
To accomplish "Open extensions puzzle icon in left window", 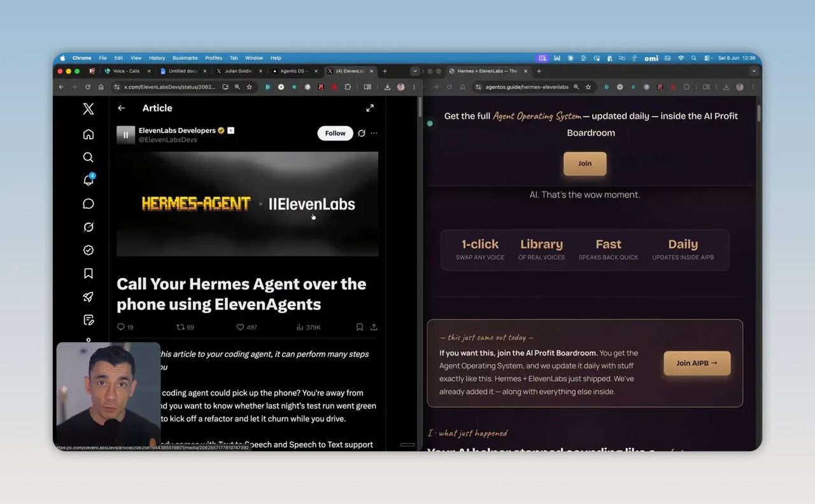I will [349, 87].
